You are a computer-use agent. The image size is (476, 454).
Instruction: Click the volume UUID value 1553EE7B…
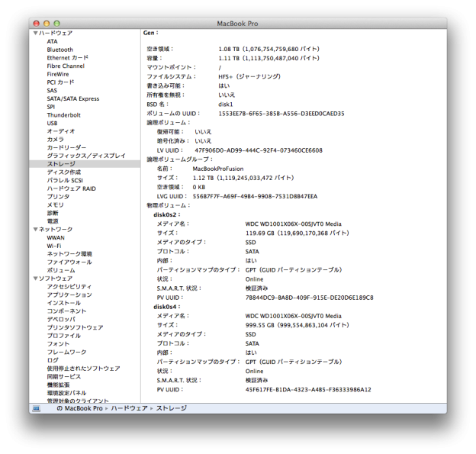(x=281, y=114)
